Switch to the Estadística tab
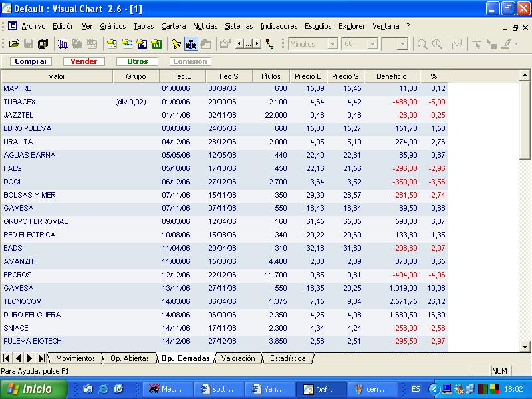 pos(288,358)
